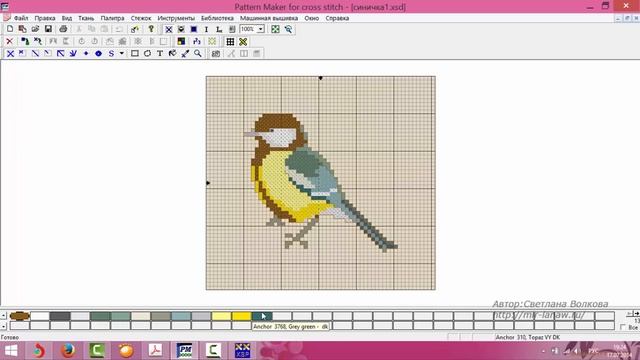Click the yellow question mark help icon
The image size is (640, 360).
151,29
